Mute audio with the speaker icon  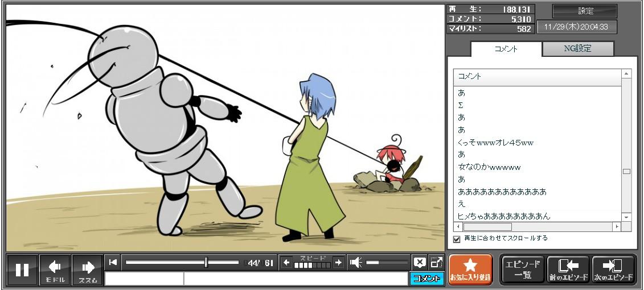click(356, 262)
